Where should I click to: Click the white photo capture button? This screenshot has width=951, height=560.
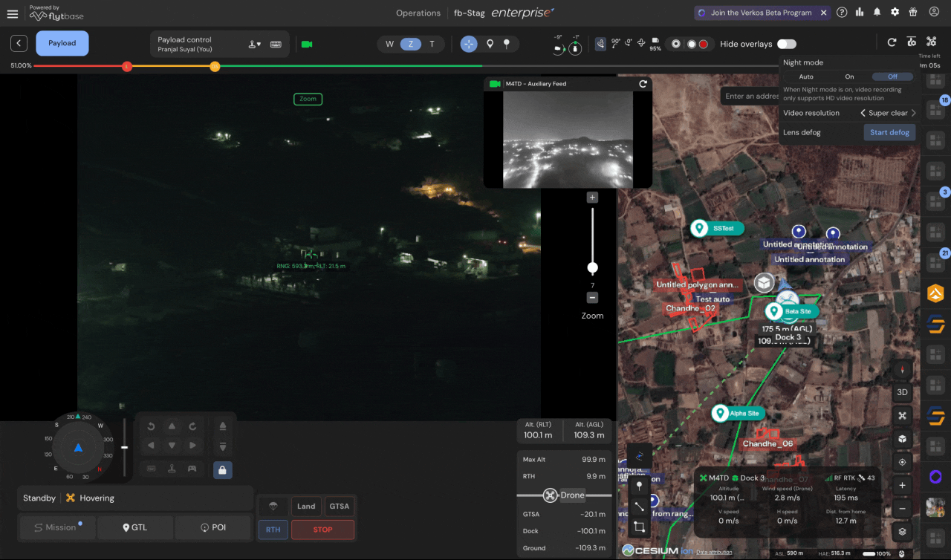tap(691, 44)
